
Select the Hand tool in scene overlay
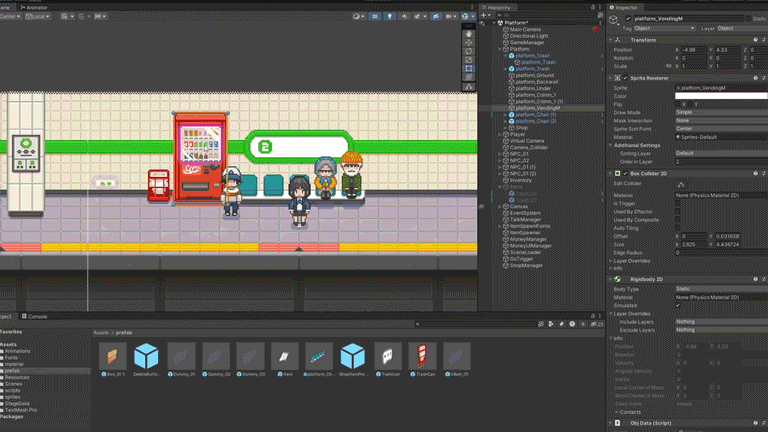click(x=469, y=32)
